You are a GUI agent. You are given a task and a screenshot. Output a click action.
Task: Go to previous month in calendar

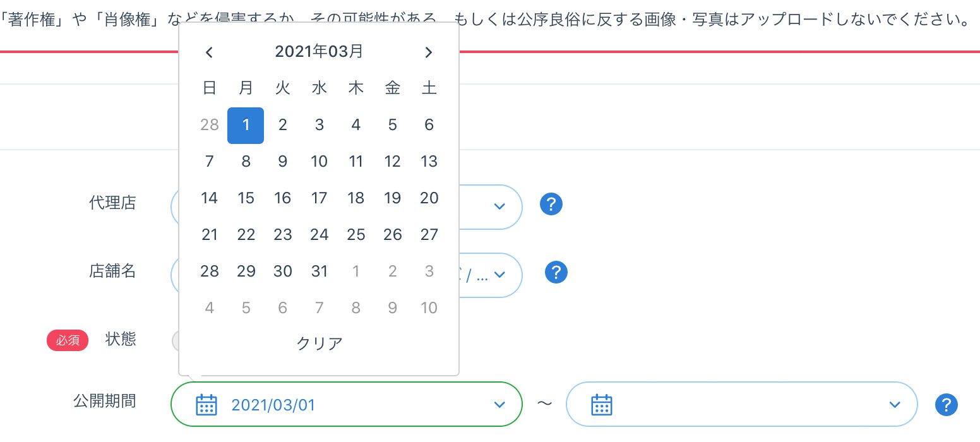click(x=210, y=52)
